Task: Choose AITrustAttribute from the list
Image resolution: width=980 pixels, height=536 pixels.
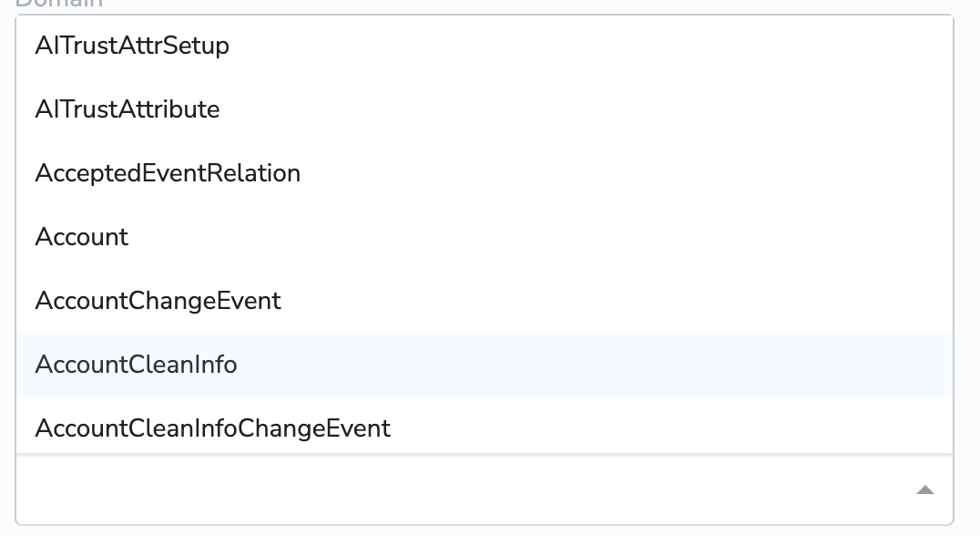Action: point(128,109)
